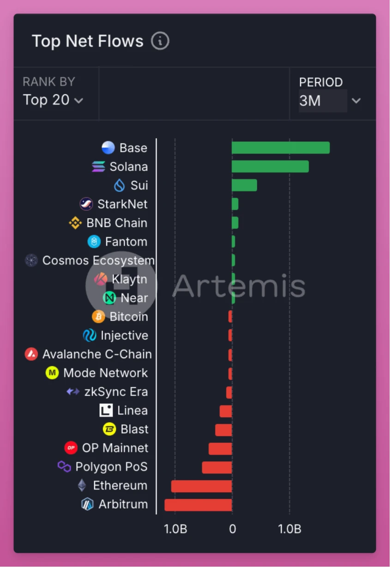Click the Arbitrum logo icon
The width and height of the screenshot is (392, 569).
click(x=87, y=504)
